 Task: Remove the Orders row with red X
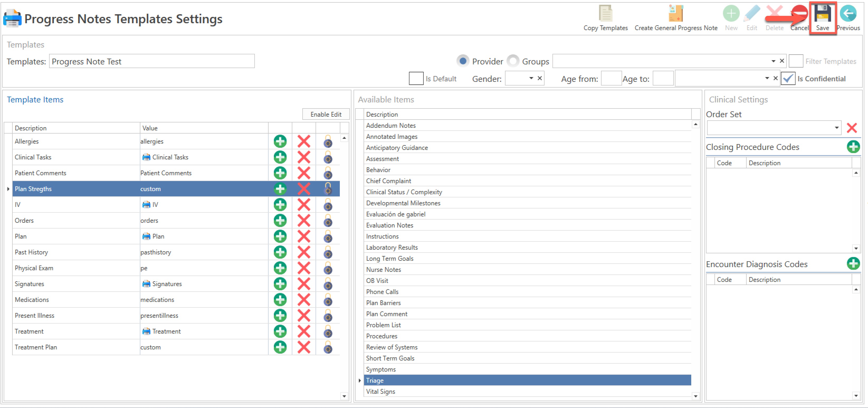click(x=304, y=221)
